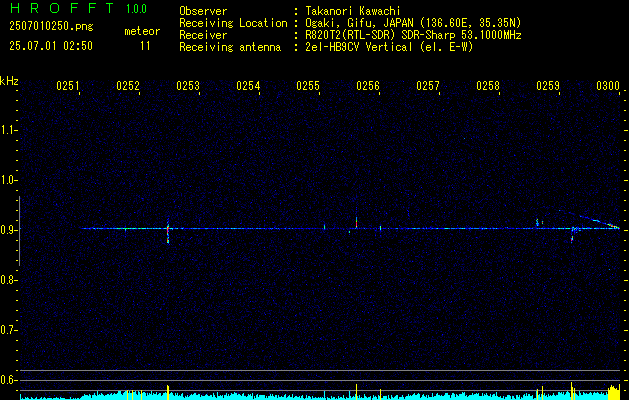Click the Observer label
The width and height of the screenshot is (629, 400).
[203, 11]
